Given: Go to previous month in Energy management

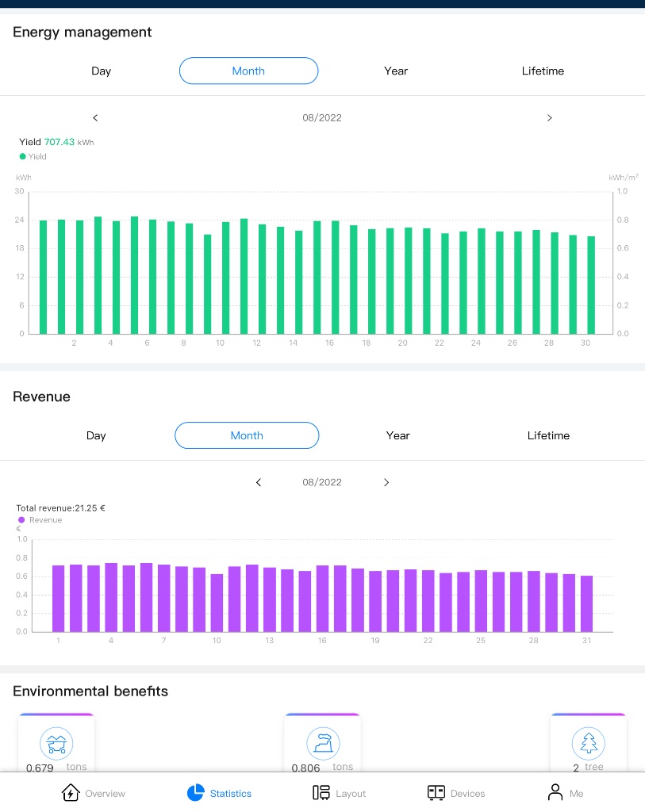Looking at the screenshot, I should pos(95,118).
